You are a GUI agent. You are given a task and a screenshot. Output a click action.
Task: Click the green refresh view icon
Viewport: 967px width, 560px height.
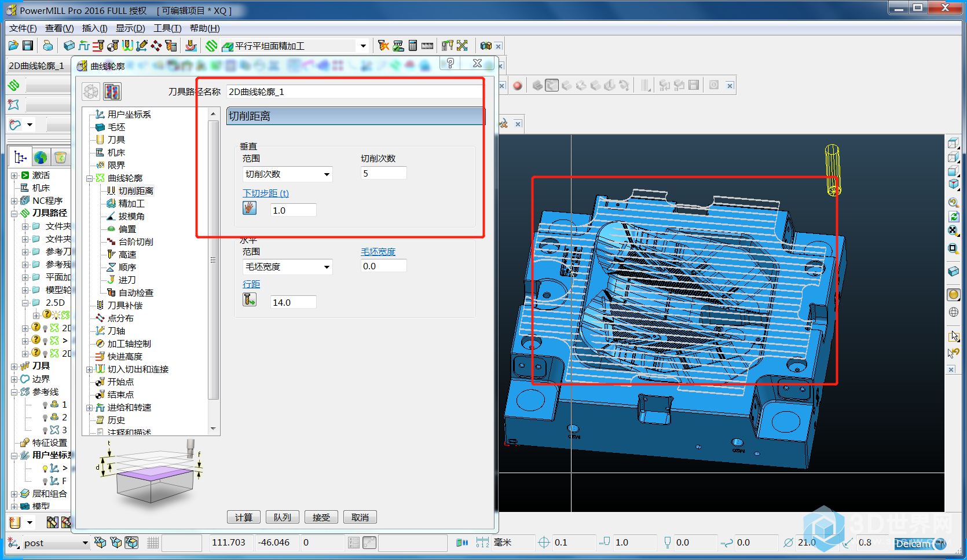click(954, 217)
